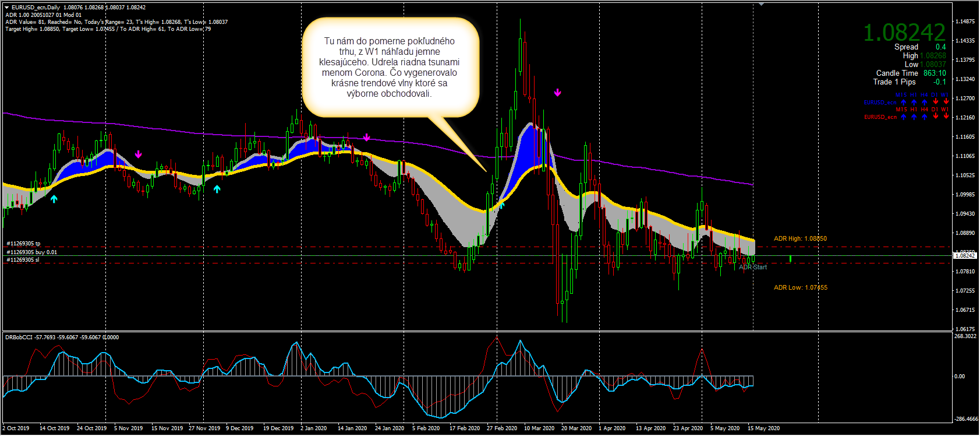
Task: Click the 1.08242 current price tag on axis
Action: (964, 256)
